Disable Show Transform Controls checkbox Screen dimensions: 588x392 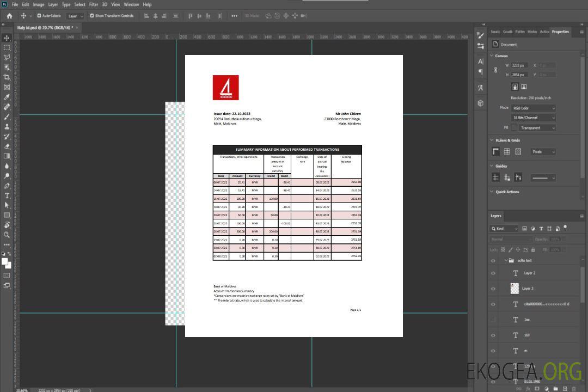(x=92, y=16)
